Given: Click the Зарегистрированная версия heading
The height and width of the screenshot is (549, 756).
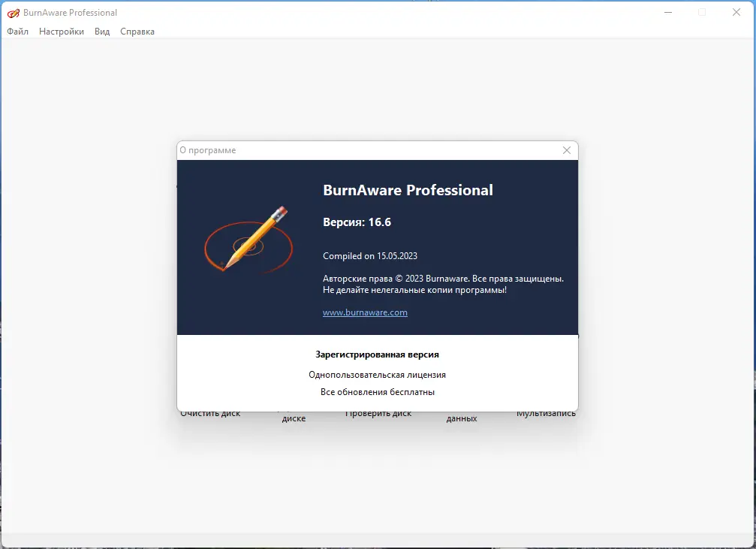Looking at the screenshot, I should [x=377, y=354].
